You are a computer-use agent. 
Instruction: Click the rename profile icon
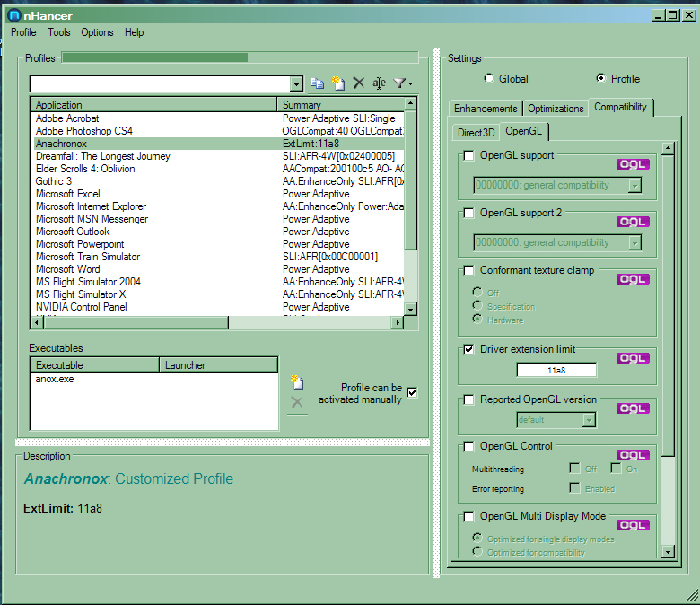[379, 83]
